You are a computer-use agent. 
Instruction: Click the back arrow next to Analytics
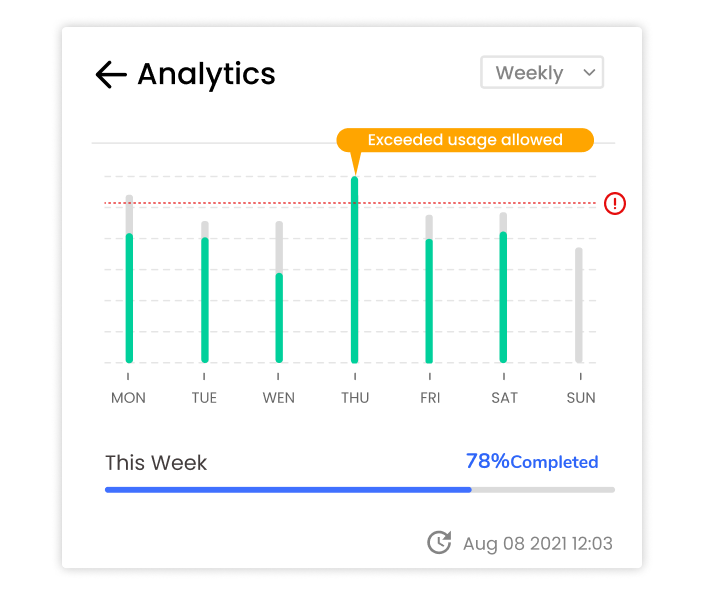111,75
